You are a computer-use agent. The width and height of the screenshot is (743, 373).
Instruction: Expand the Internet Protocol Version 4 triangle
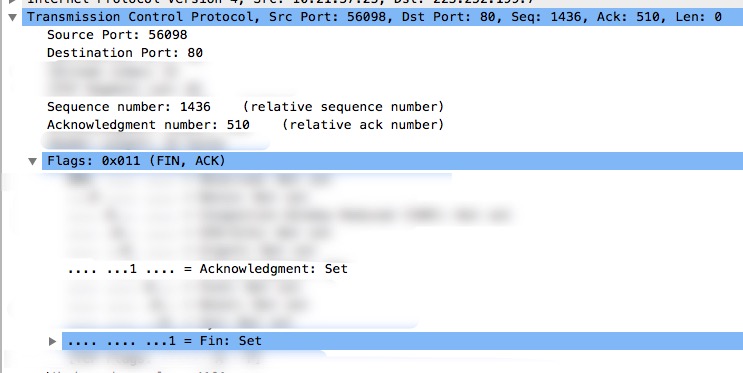point(13,1)
